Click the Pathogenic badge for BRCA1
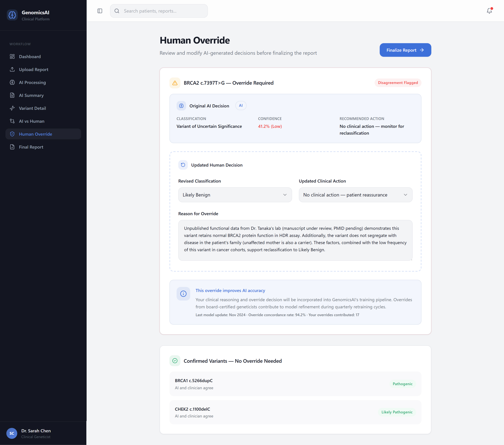This screenshot has width=504, height=445. coord(402,384)
